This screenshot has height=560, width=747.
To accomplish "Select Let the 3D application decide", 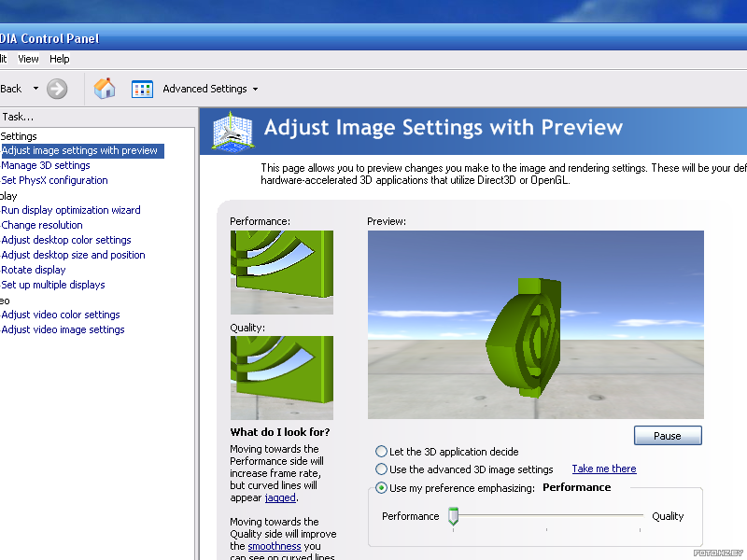I will tap(381, 452).
